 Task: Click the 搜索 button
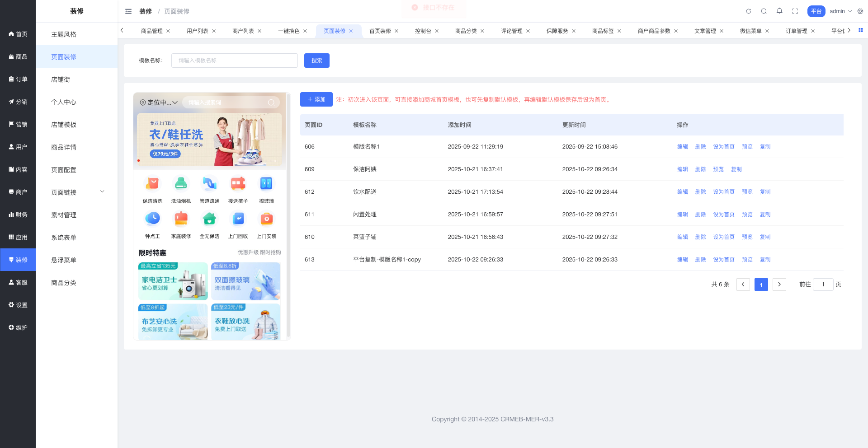(x=316, y=61)
